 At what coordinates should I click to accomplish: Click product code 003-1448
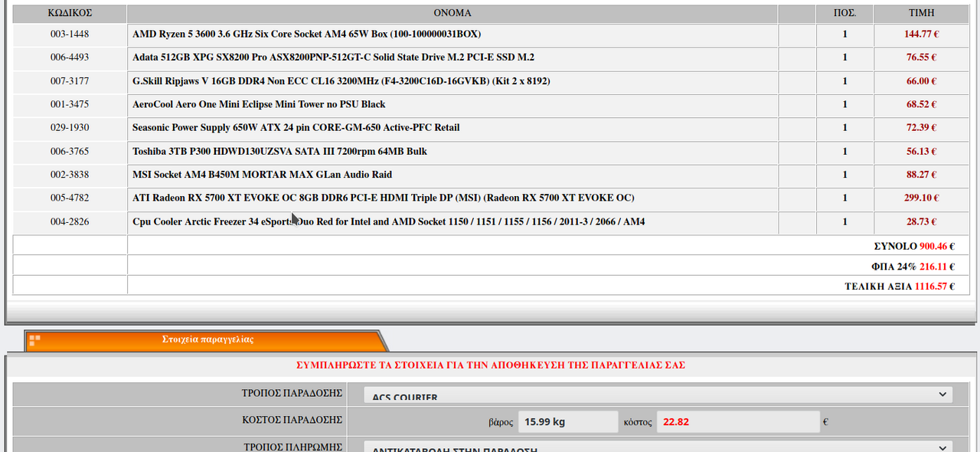pyautogui.click(x=70, y=34)
